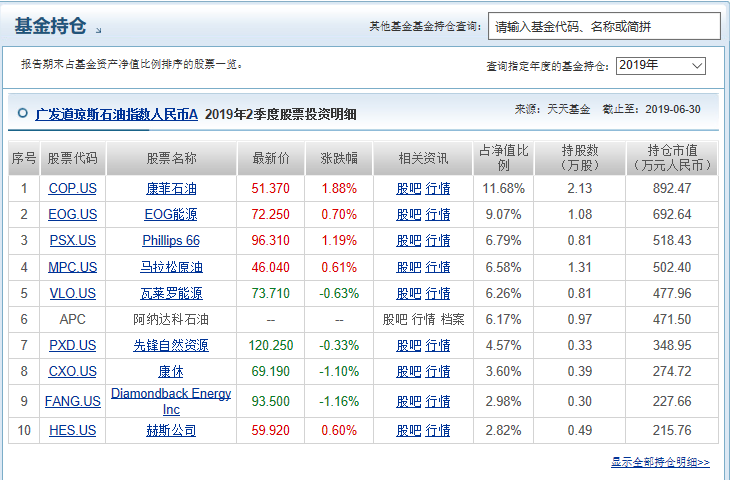Viewport: 732px width, 480px height.
Task: Open the 2019年 year dropdown
Action: [x=661, y=65]
